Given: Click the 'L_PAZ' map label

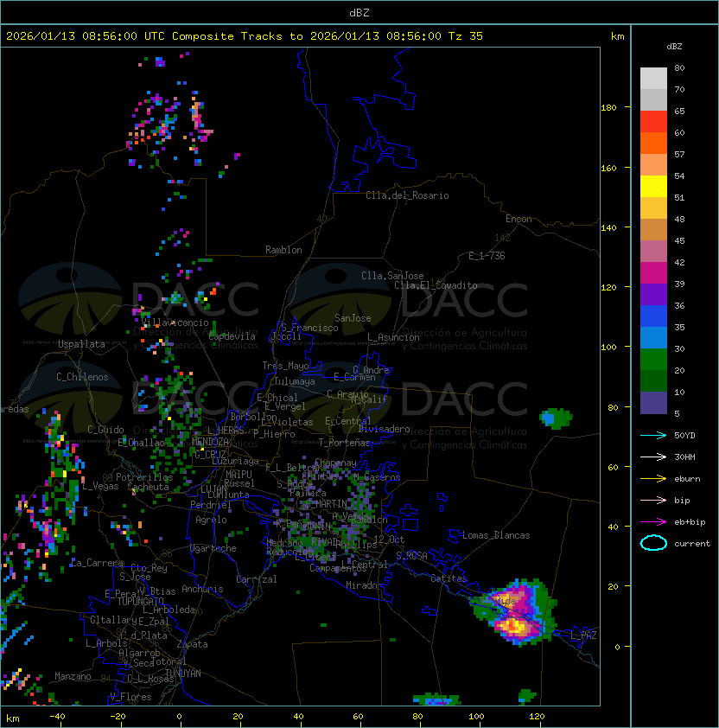Looking at the screenshot, I should [583, 635].
